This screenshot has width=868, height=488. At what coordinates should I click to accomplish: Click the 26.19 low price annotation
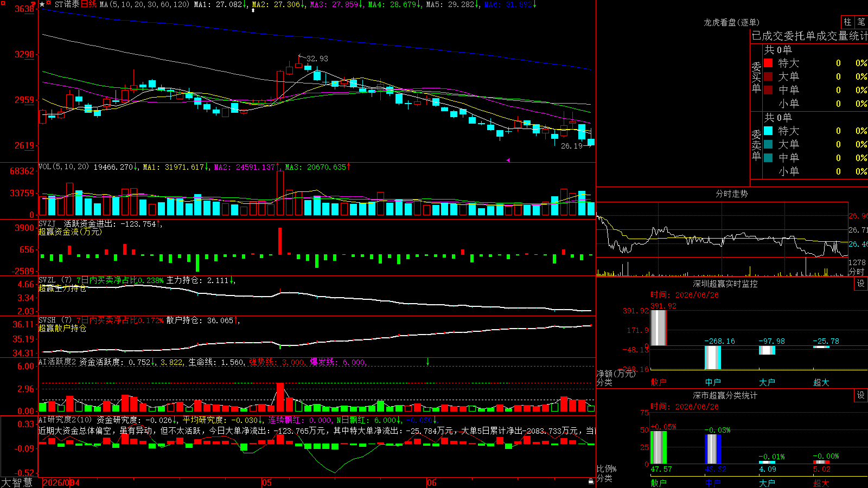click(571, 146)
